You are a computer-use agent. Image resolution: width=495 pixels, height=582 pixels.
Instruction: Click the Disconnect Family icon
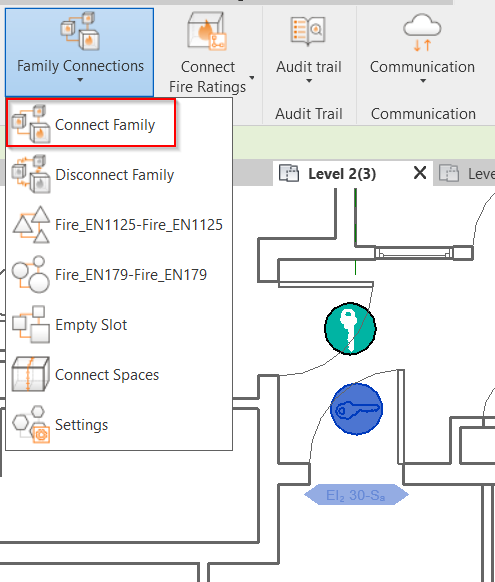[x=30, y=174]
